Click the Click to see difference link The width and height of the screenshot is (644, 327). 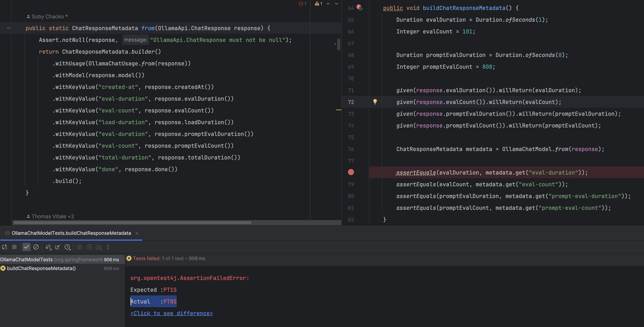(x=172, y=313)
